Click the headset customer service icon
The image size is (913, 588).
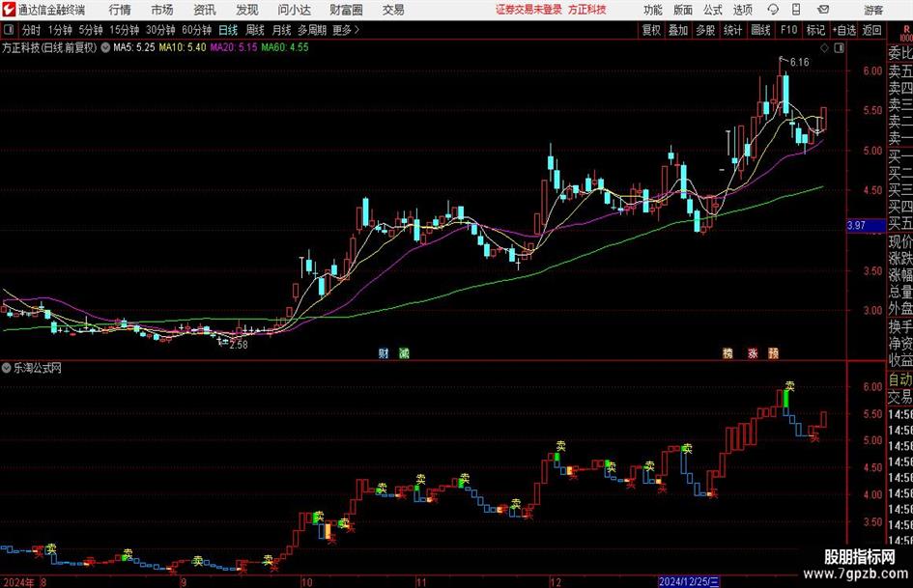[773, 10]
